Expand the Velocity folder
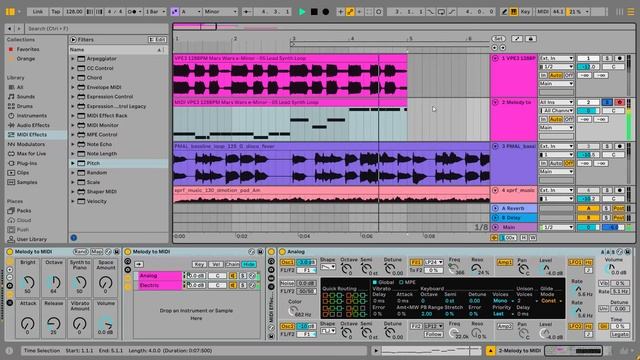 coord(73,201)
